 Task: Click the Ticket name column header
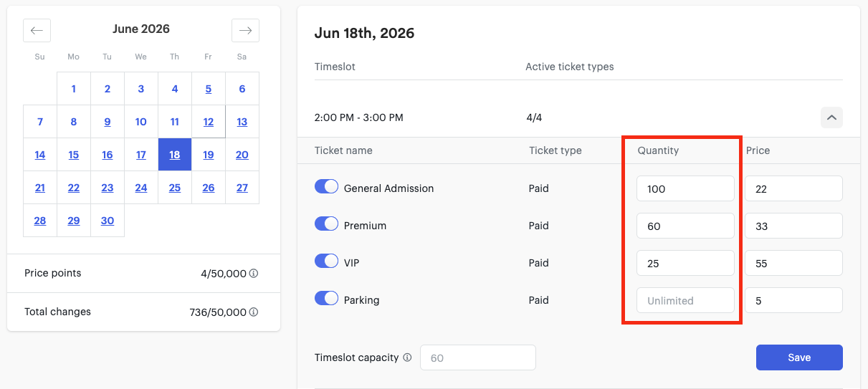[343, 150]
